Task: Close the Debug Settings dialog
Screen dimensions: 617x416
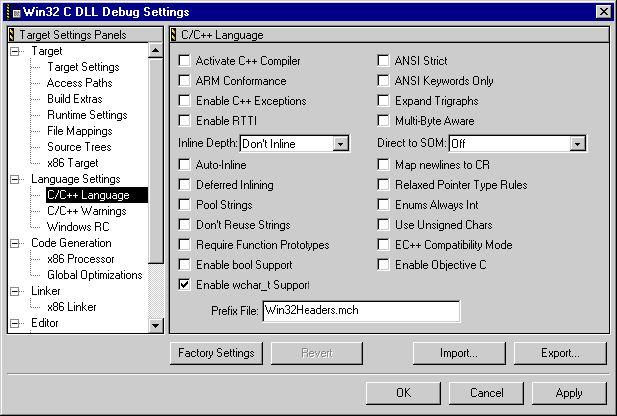Action: [604, 11]
